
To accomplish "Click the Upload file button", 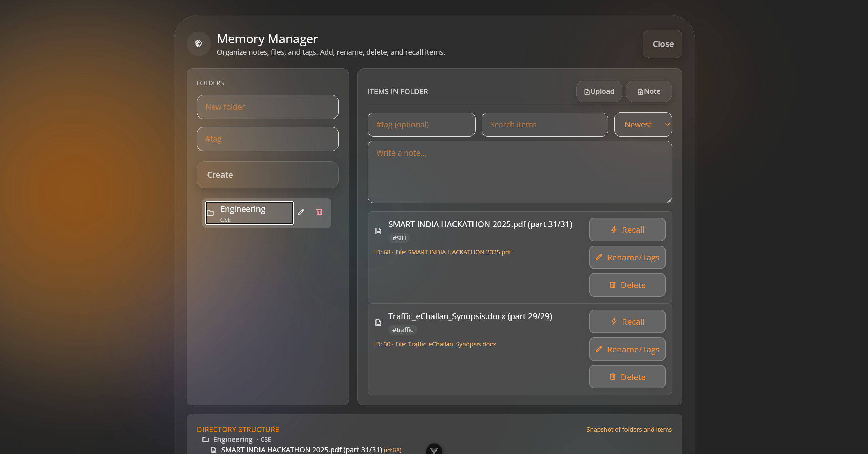I will (599, 91).
